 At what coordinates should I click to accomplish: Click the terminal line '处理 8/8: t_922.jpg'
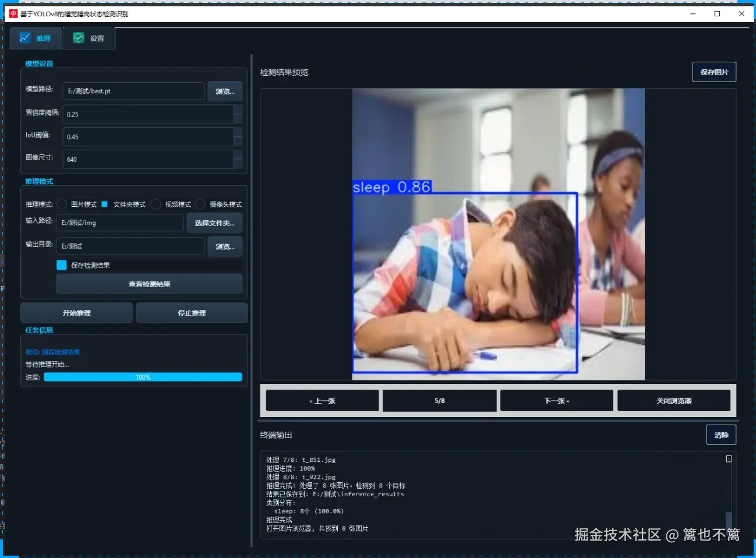pyautogui.click(x=301, y=477)
